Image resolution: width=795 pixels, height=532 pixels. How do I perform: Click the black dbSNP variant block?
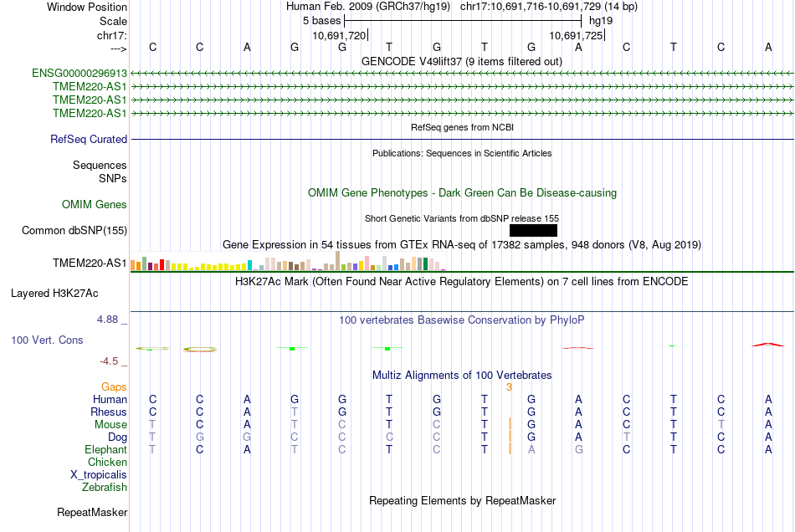tap(533, 231)
